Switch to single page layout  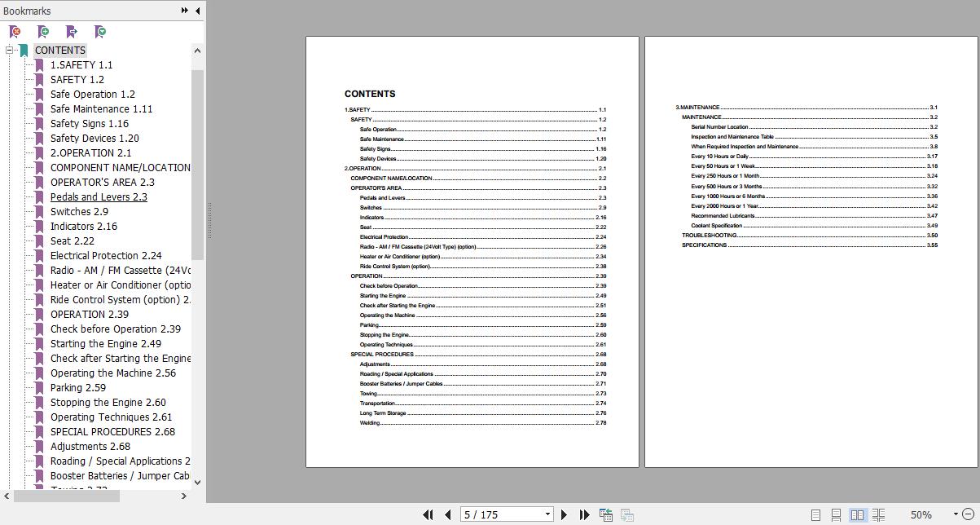tap(815, 515)
